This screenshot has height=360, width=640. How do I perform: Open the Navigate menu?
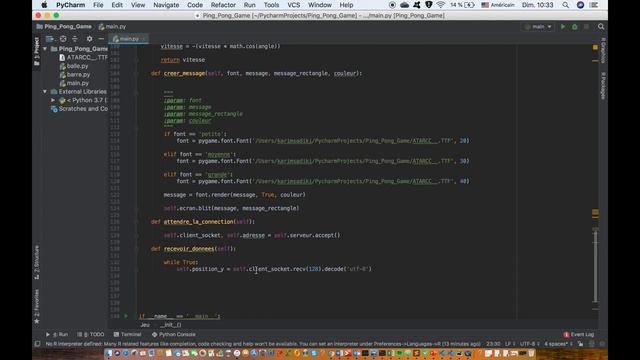tap(166, 5)
